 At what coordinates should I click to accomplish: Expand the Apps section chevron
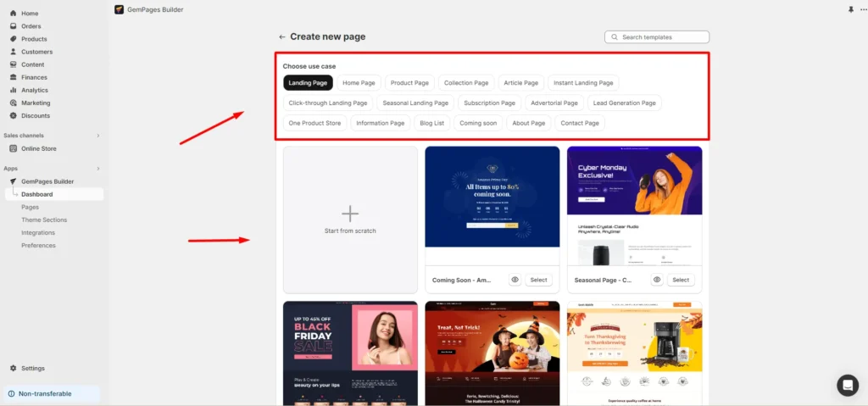pos(97,169)
